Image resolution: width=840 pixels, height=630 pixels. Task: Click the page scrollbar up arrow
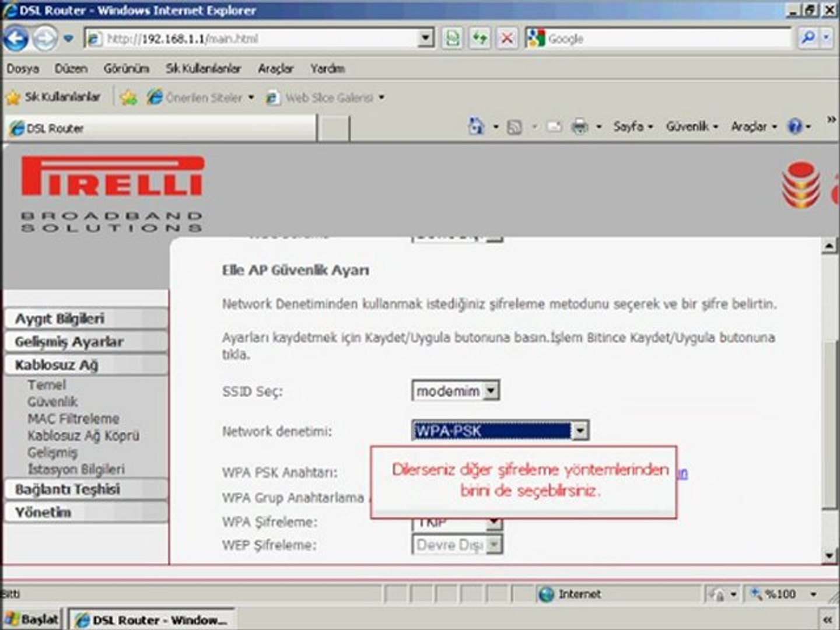829,246
